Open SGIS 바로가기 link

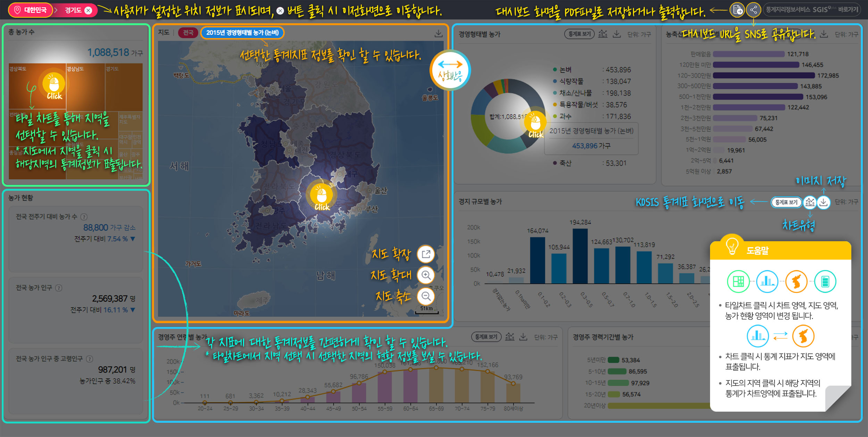tap(812, 10)
